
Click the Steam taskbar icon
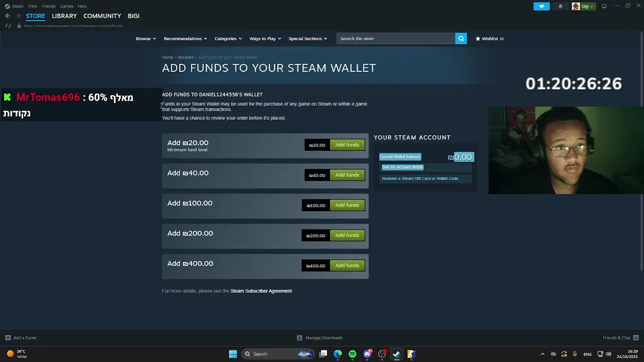(396, 354)
